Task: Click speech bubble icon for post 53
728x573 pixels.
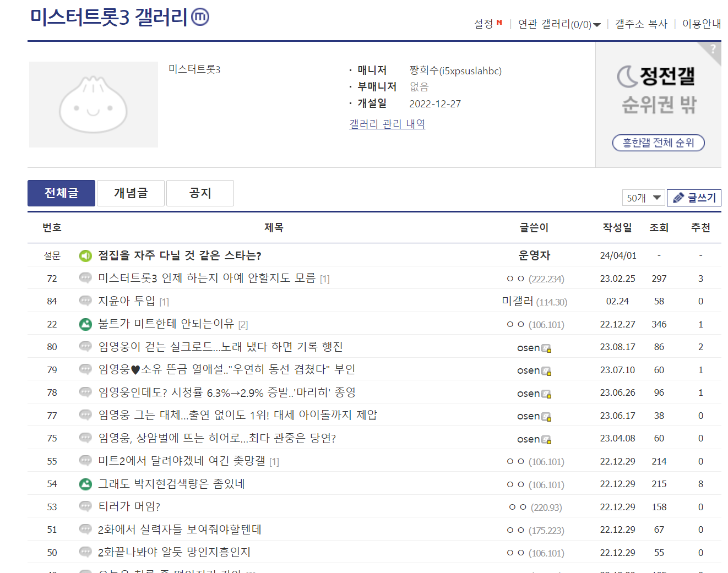Action: 85,506
